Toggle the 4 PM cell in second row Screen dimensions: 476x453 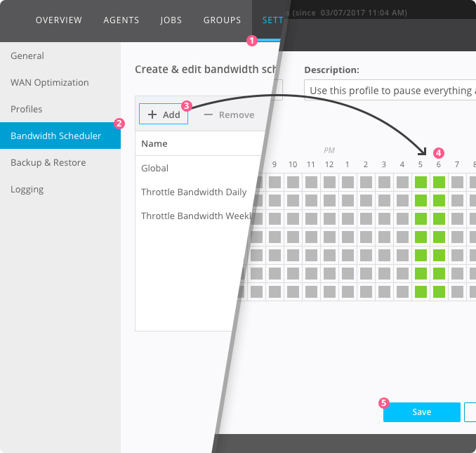pyautogui.click(x=402, y=201)
